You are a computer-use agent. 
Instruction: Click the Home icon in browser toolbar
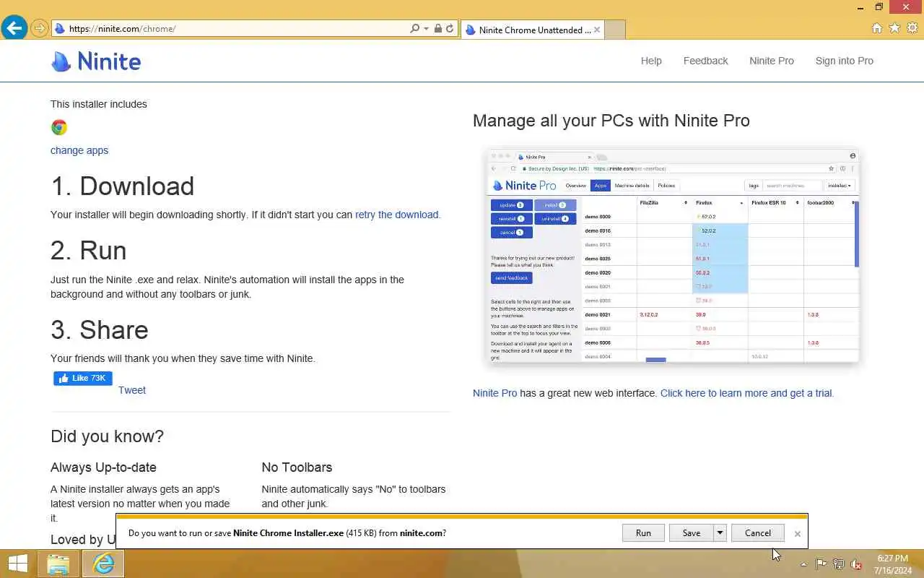pos(876,28)
